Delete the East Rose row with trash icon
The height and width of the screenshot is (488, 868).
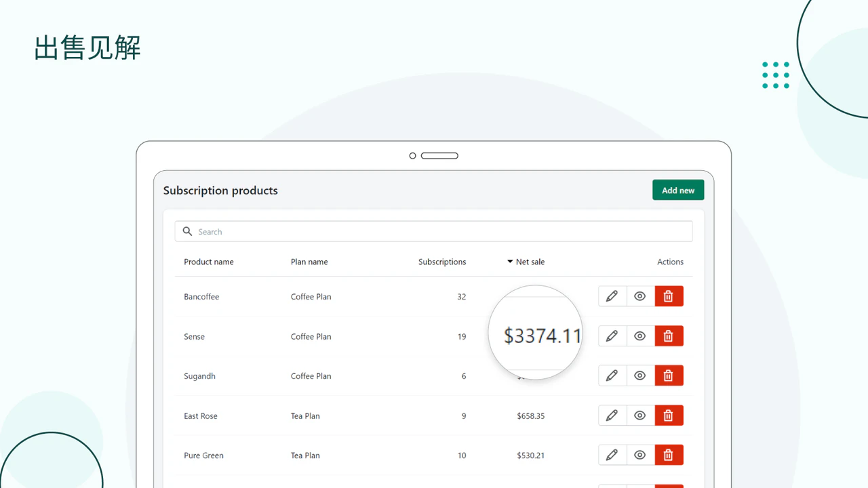(669, 415)
